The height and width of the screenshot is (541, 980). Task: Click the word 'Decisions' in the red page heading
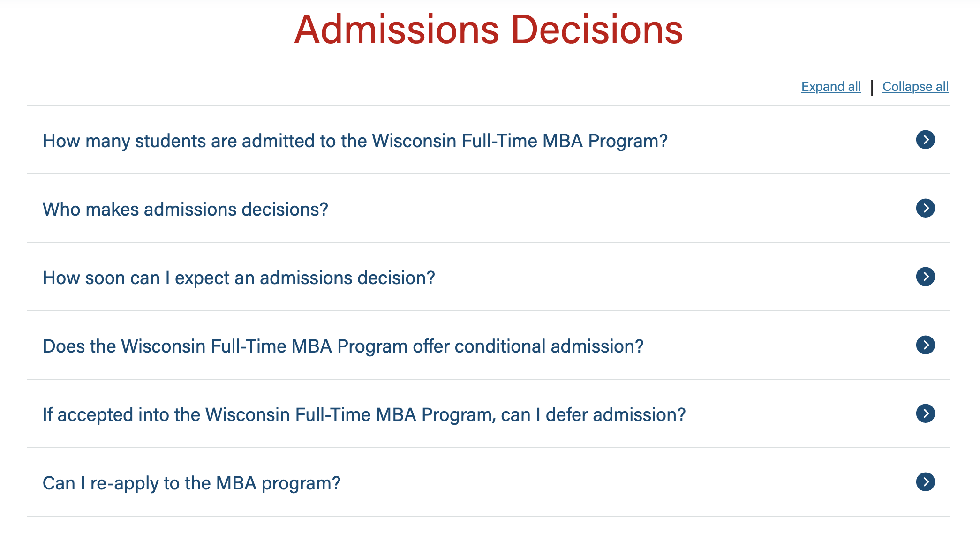[x=596, y=30]
